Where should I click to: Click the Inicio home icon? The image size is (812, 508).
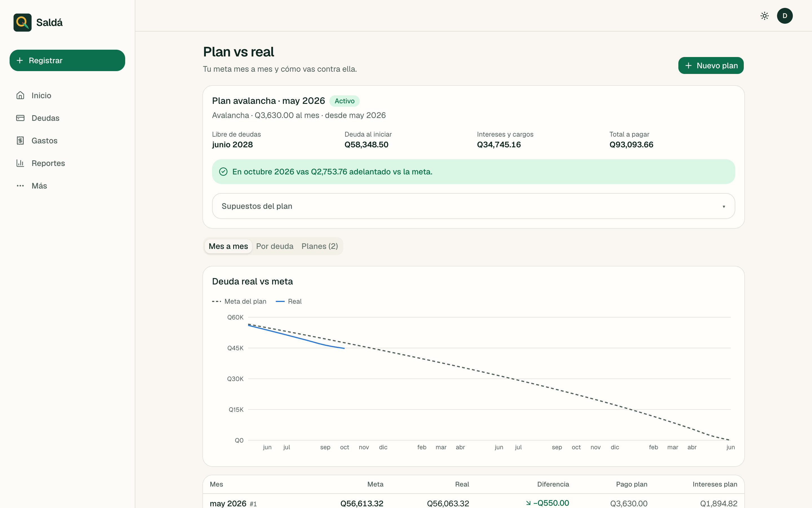coord(21,95)
